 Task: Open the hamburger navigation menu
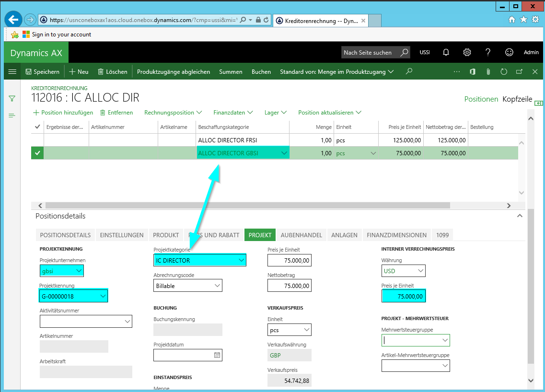[12, 72]
